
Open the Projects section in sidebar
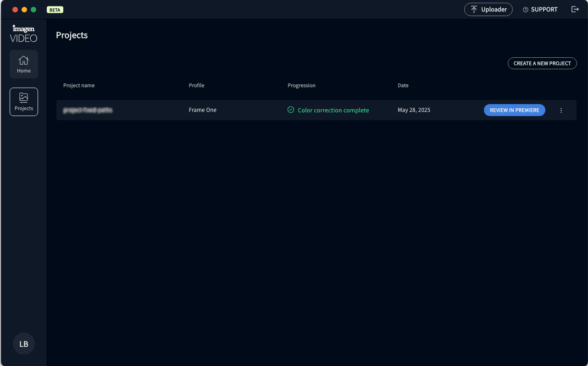[24, 102]
